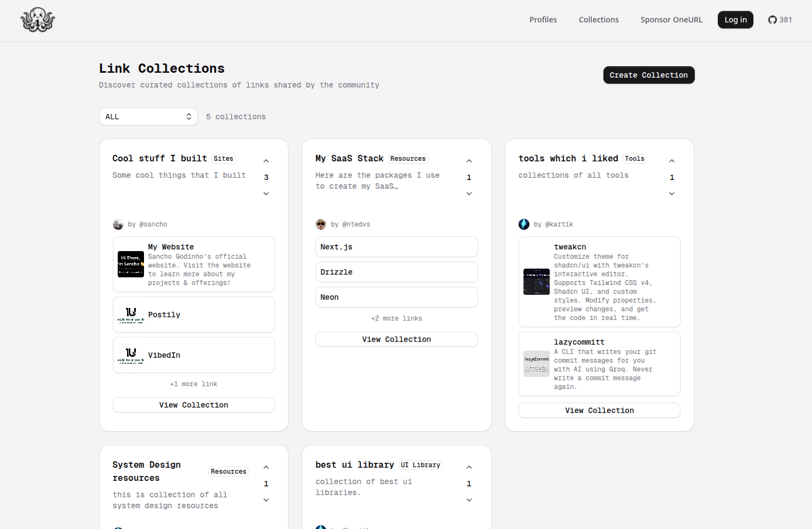Open the GitHub stars icon link
The image size is (812, 529).
click(x=772, y=20)
